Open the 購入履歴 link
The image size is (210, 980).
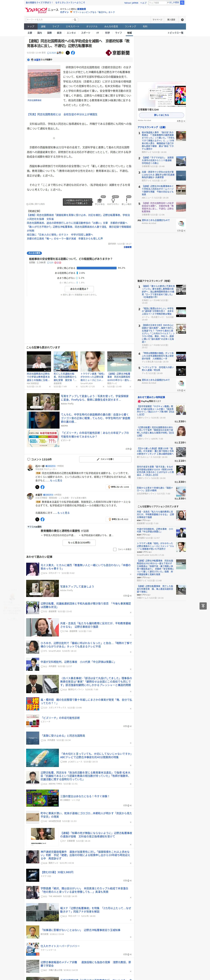coord(171,20)
